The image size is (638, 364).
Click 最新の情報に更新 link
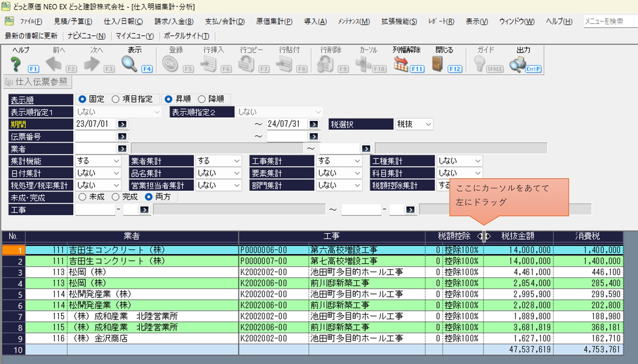31,36
